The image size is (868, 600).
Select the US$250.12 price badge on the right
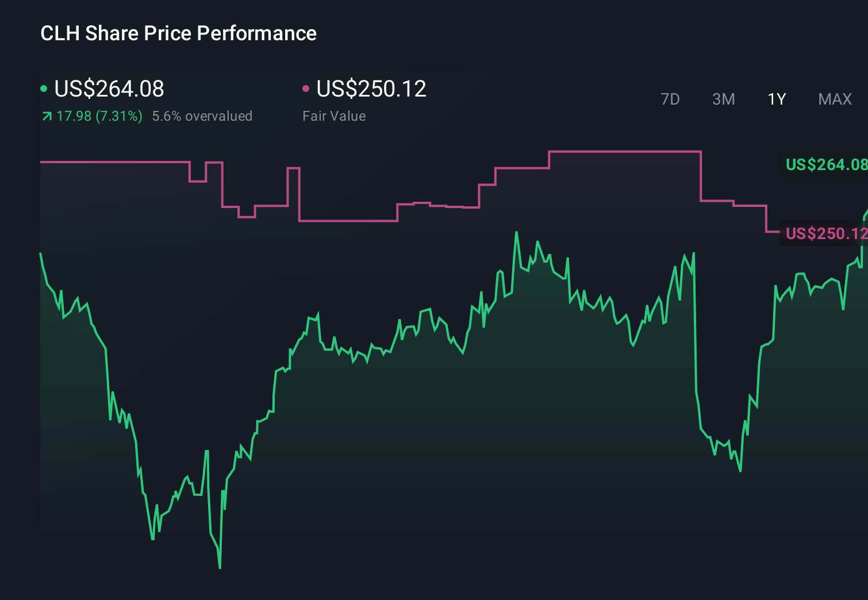(x=826, y=234)
